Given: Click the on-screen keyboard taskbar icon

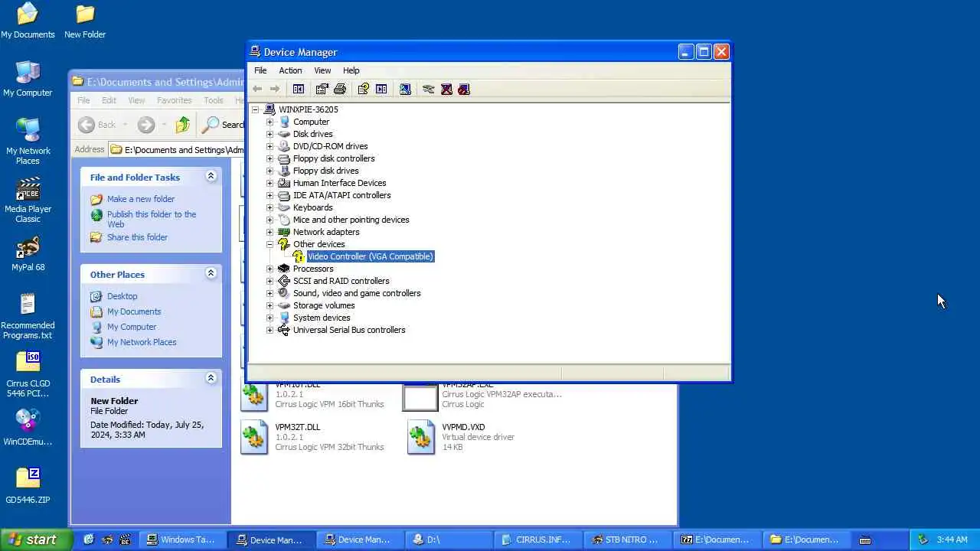Looking at the screenshot, I should [865, 540].
